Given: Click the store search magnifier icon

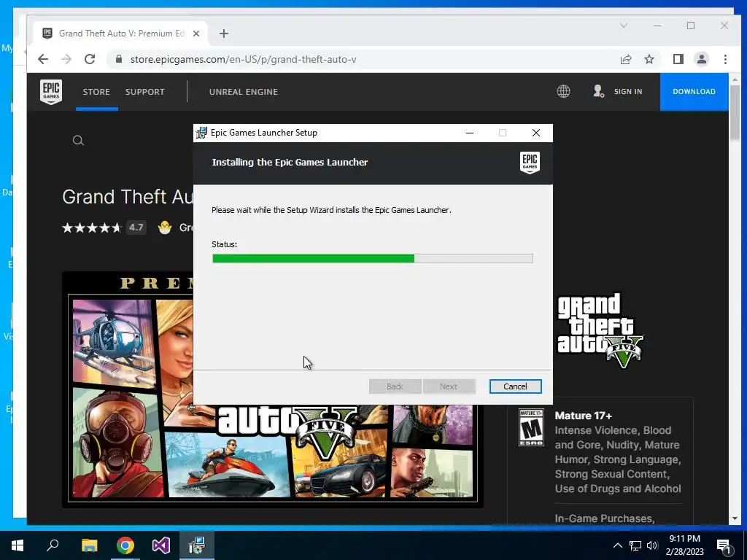Looking at the screenshot, I should (x=78, y=141).
